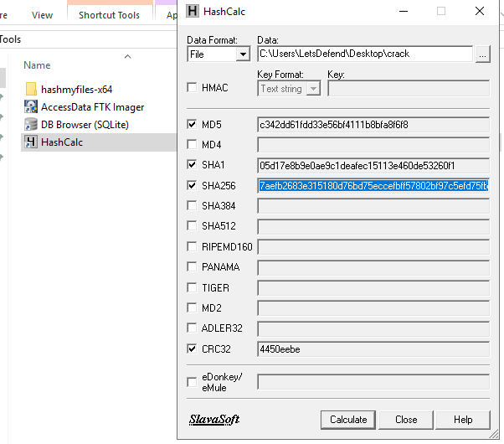Enable the TIGER checkbox

[192, 287]
